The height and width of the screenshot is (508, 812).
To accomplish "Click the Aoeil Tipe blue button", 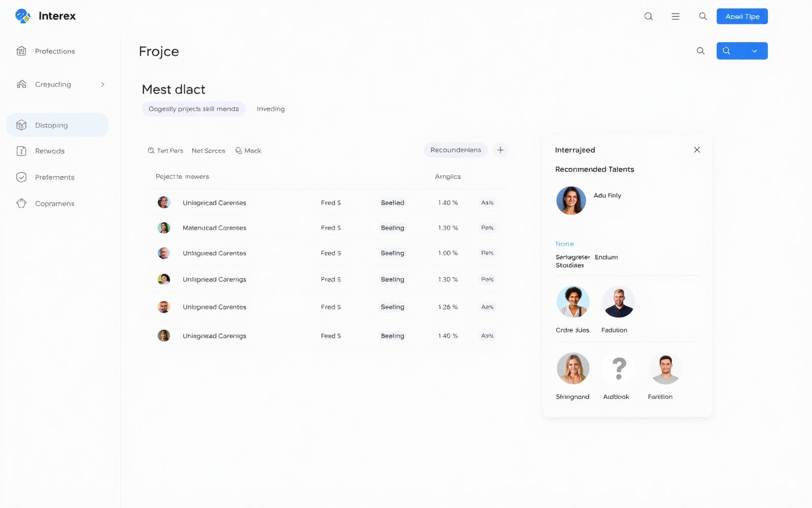I will coord(742,16).
